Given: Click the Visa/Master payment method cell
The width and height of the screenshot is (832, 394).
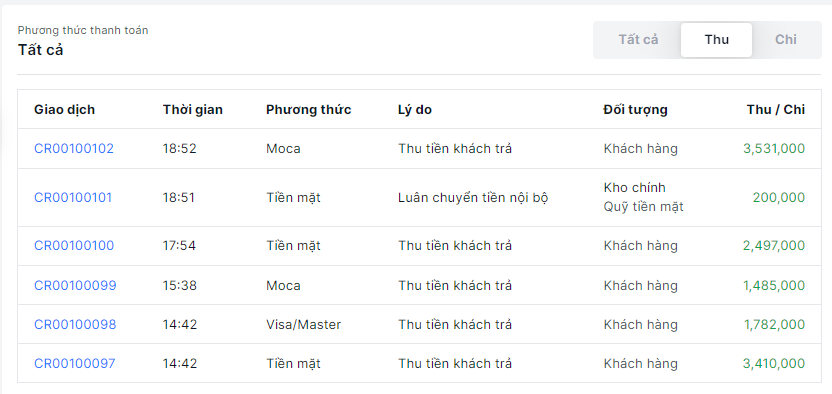Looking at the screenshot, I should coord(304,324).
